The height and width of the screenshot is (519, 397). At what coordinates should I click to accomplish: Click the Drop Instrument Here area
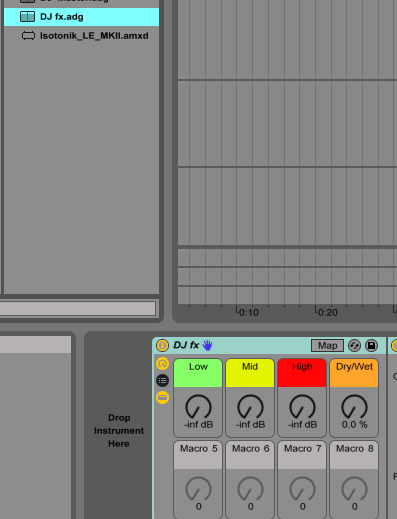[x=119, y=431]
